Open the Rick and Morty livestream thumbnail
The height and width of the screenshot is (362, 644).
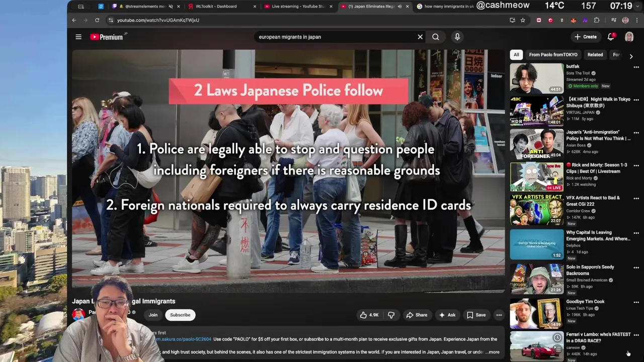tap(537, 176)
